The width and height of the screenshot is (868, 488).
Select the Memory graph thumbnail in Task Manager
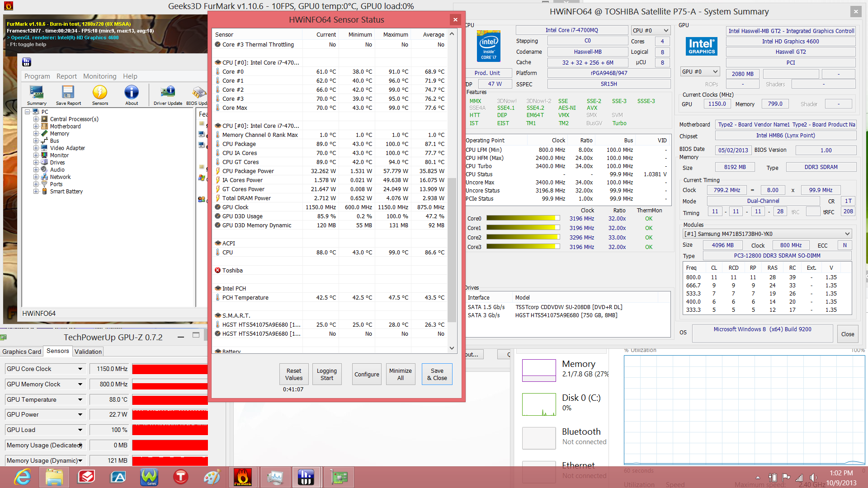point(539,371)
